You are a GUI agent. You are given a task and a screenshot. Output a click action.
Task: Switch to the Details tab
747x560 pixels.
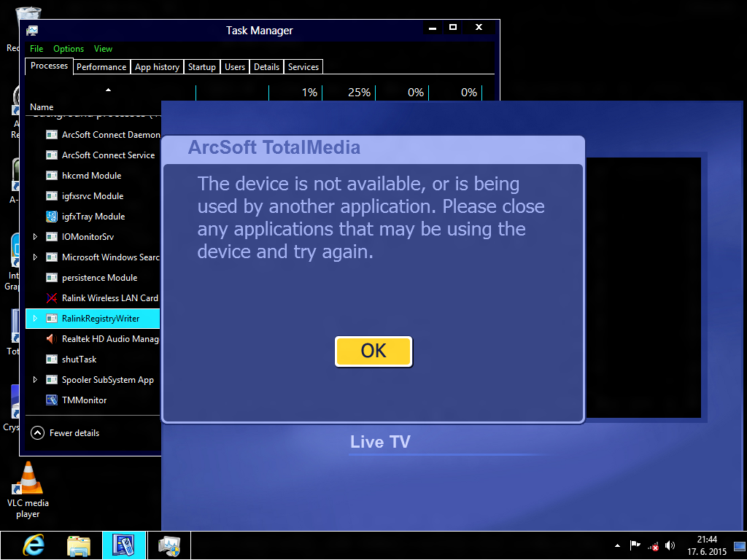point(266,66)
